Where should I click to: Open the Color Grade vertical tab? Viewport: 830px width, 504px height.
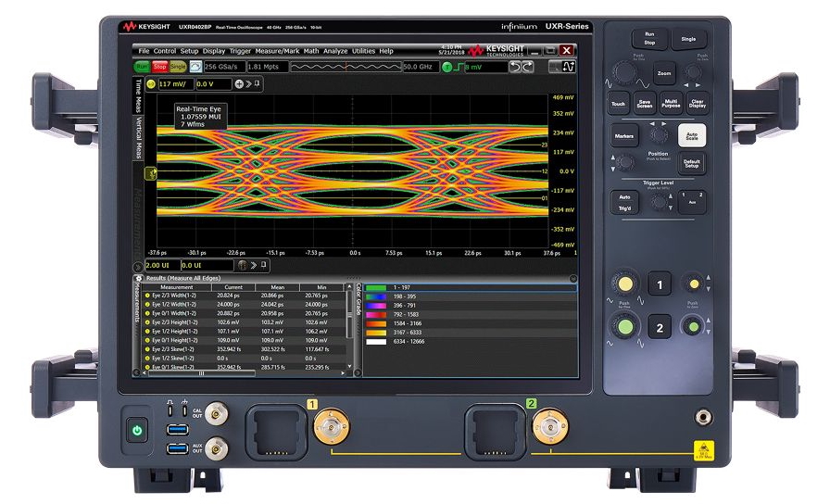tap(358, 298)
